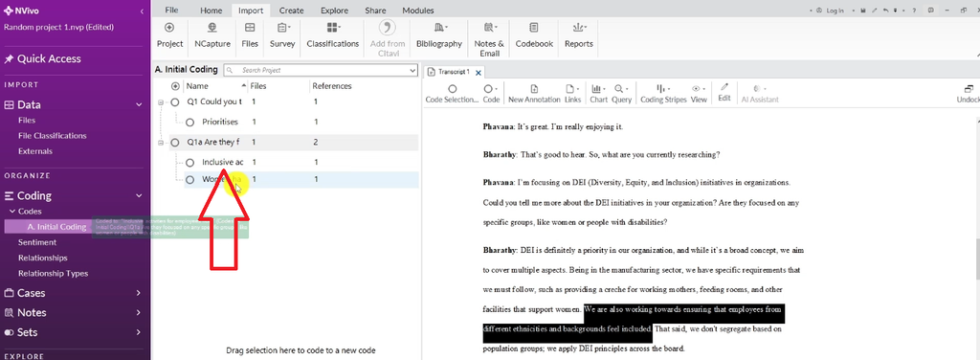Image resolution: width=980 pixels, height=360 pixels.
Task: Open Relationships in sidebar
Action: coord(42,258)
